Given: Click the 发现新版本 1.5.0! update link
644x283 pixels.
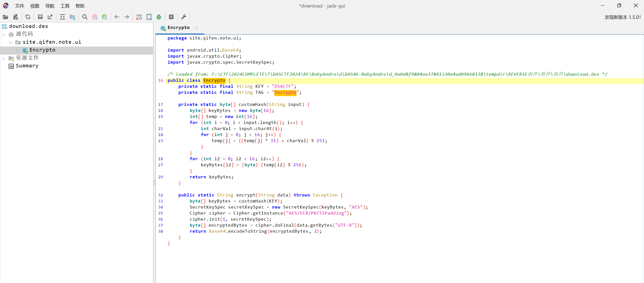Looking at the screenshot, I should pos(622,17).
